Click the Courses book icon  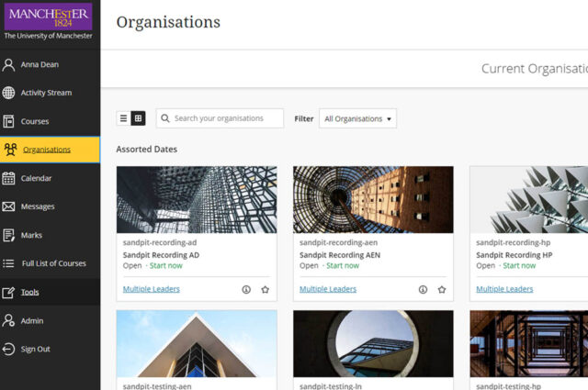click(8, 121)
